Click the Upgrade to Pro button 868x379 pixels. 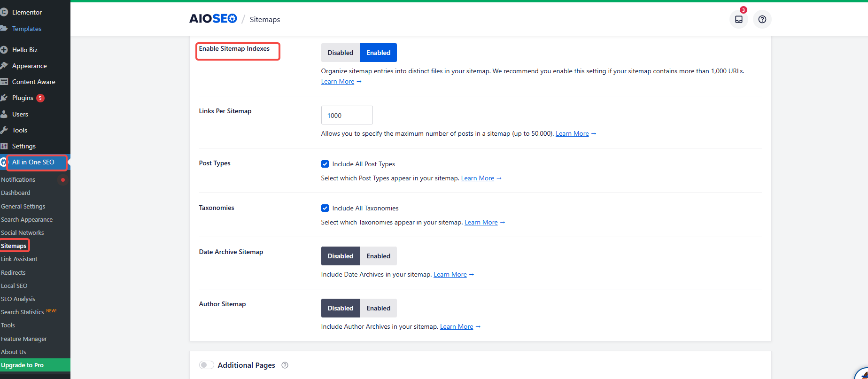click(x=23, y=365)
